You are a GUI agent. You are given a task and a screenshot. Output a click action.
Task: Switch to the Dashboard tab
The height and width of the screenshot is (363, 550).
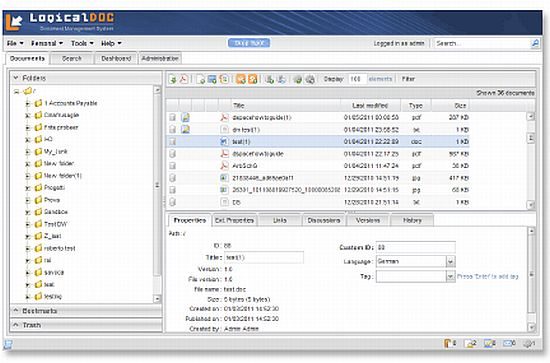coord(116,59)
